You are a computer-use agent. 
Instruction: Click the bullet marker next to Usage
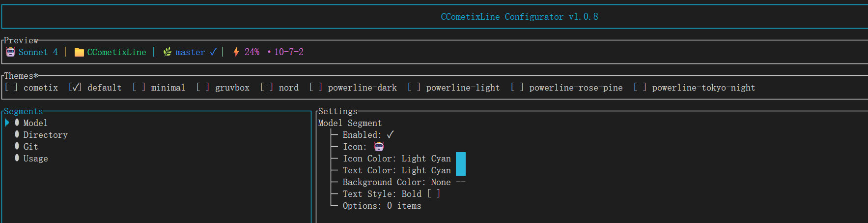tap(17, 158)
